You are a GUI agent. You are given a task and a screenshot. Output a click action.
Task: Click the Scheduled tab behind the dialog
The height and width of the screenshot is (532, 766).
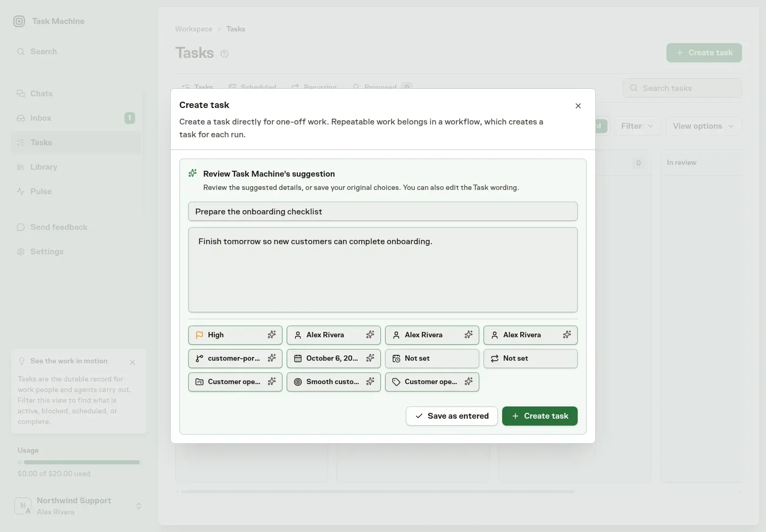[252, 87]
